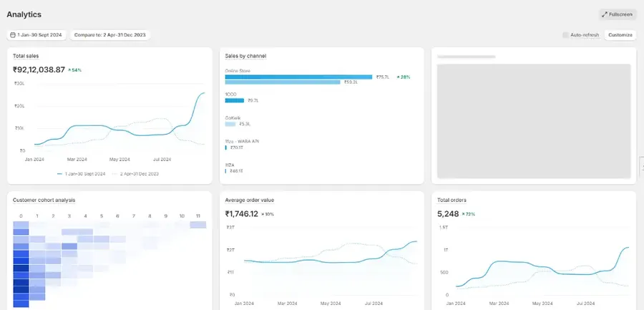Open the Average order value report title
The width and height of the screenshot is (644, 310).
[x=249, y=200]
